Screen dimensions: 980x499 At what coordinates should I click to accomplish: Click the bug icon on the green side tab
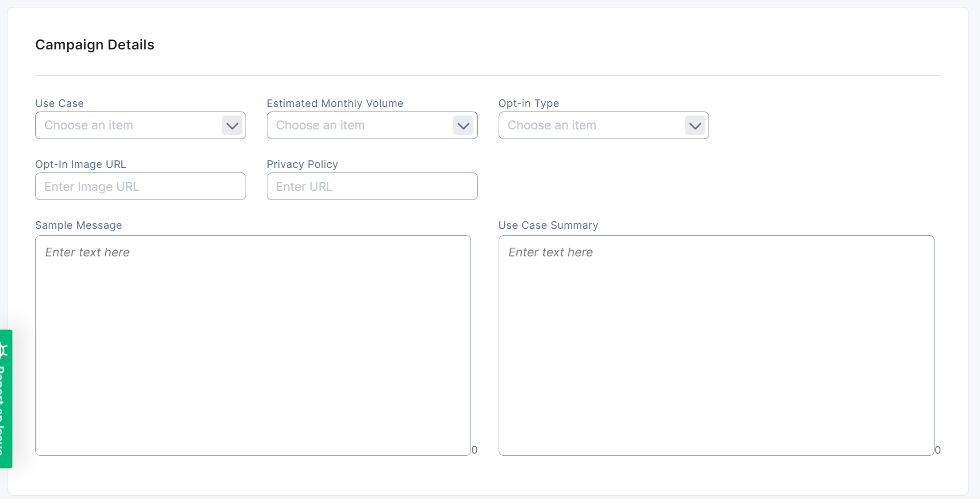(3, 350)
